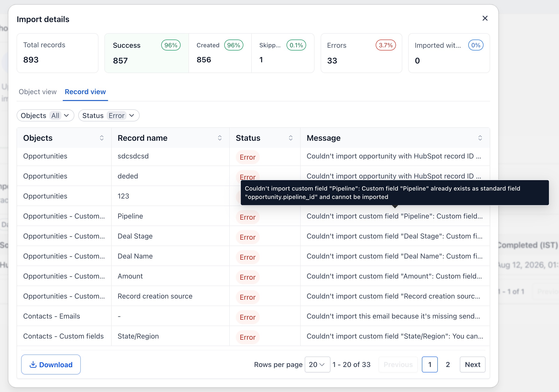Screen dimensions: 559x392
Task: Click the record name sdcsdcsd
Action: (x=133, y=156)
